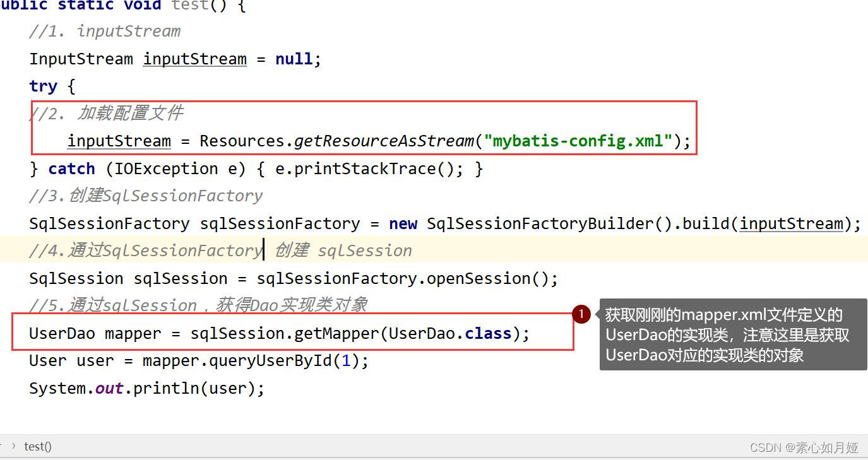Image resolution: width=868 pixels, height=460 pixels.
Task: Click the mapper variable declaration
Action: [133, 333]
